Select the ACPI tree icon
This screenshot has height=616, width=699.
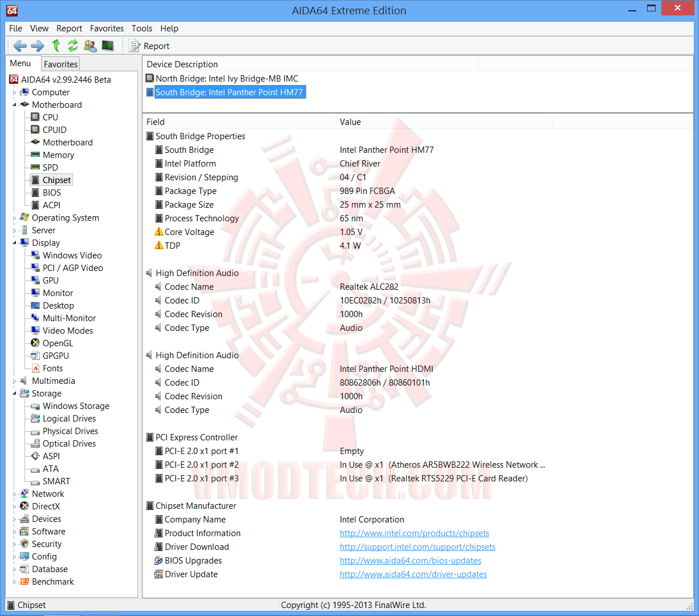point(35,205)
